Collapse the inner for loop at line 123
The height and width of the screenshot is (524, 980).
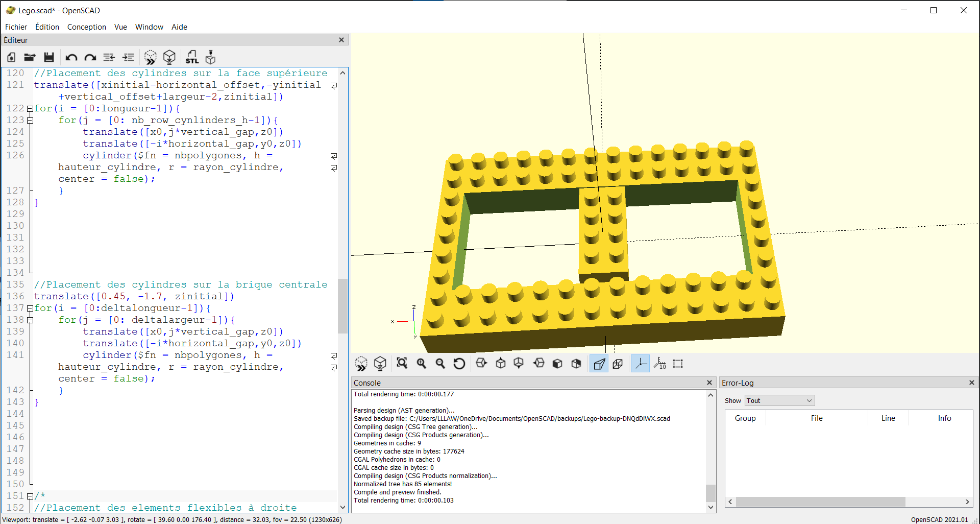pos(30,121)
